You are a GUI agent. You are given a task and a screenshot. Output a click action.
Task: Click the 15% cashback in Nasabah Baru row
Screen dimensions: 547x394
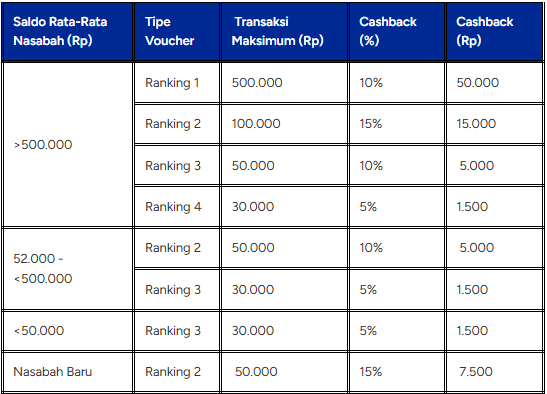397,372
